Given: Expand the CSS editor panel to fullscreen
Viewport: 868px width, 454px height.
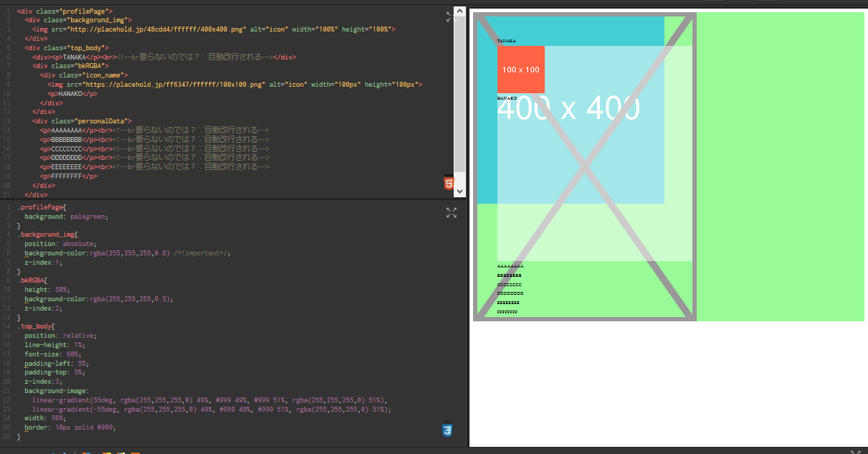Looking at the screenshot, I should click(451, 212).
